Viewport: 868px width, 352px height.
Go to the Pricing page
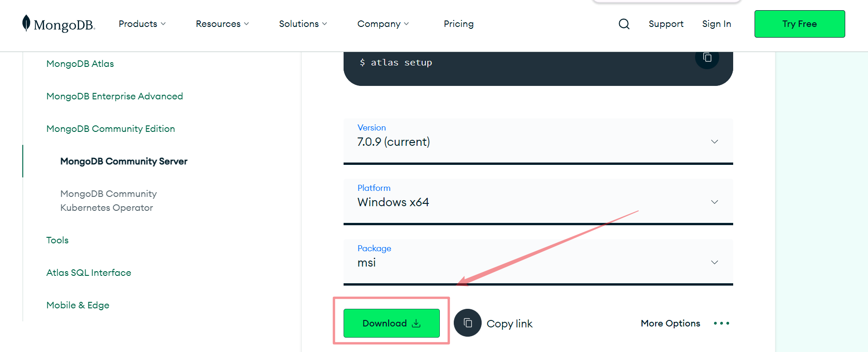tap(458, 24)
